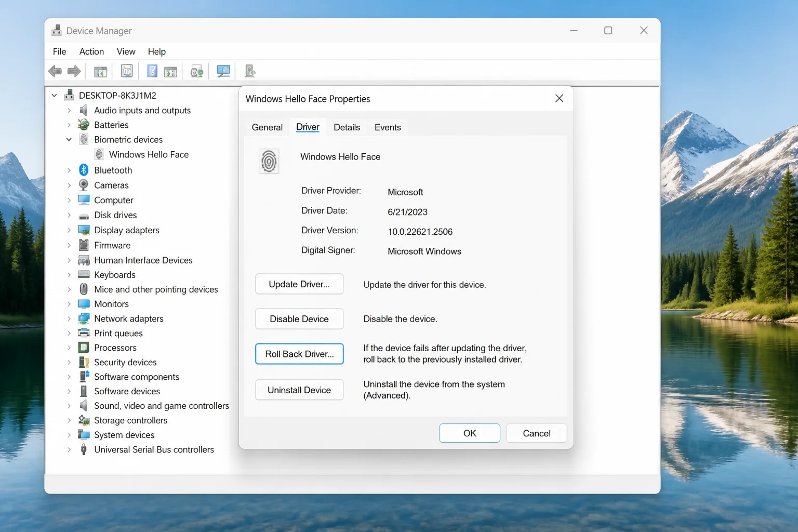The width and height of the screenshot is (798, 532).
Task: Click the Universal Serial Bus controllers icon
Action: 84,449
